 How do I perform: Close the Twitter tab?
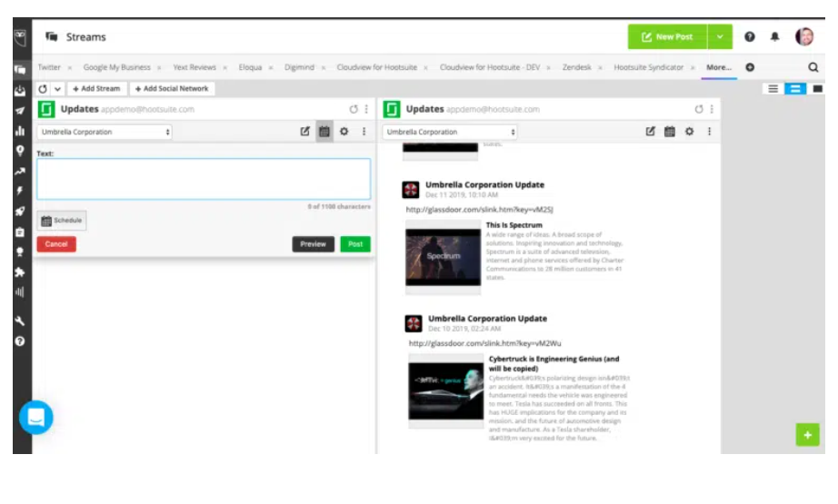(69, 68)
